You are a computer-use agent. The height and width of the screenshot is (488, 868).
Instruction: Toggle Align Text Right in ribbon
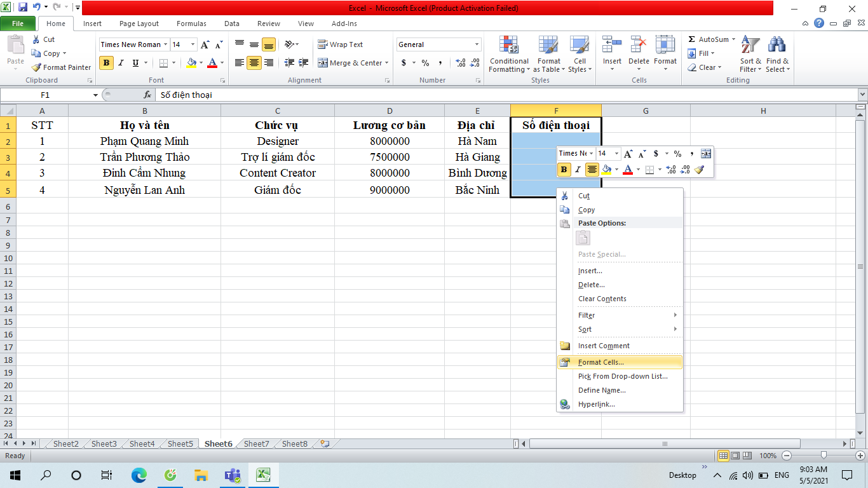[269, 63]
